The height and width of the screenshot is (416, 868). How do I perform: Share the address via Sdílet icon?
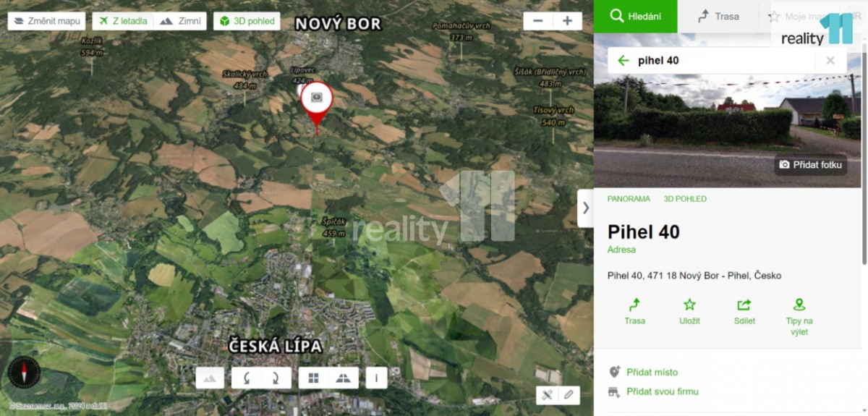744,311
